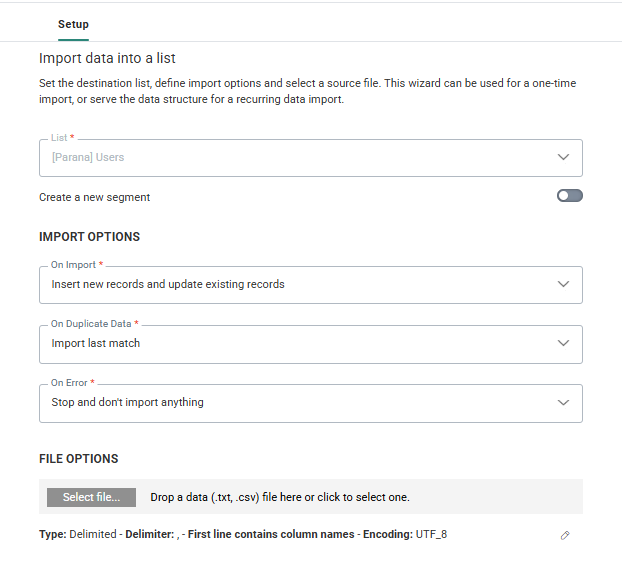Click the chevron arrow in On Duplicate Data
The height and width of the screenshot is (576, 622).
tap(563, 343)
